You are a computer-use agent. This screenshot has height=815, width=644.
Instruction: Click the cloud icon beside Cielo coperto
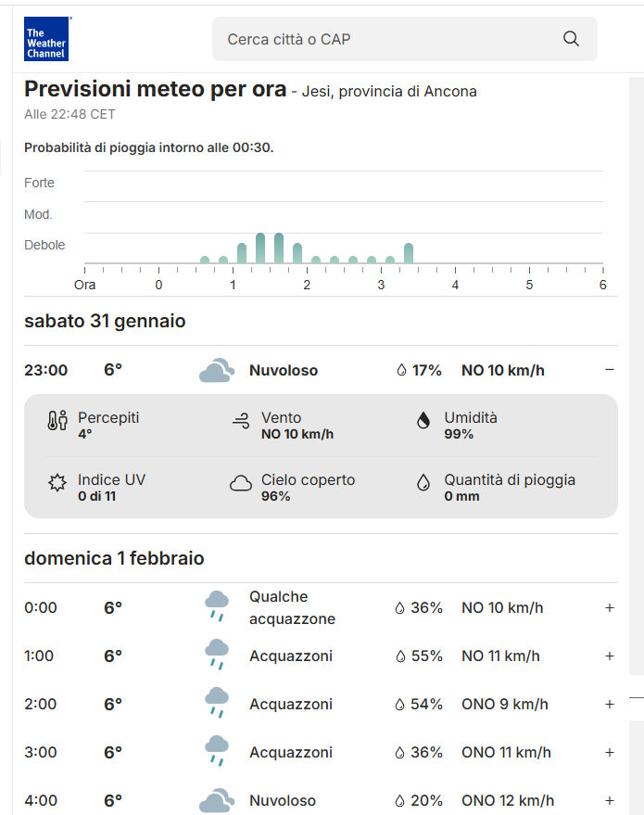pyautogui.click(x=241, y=483)
